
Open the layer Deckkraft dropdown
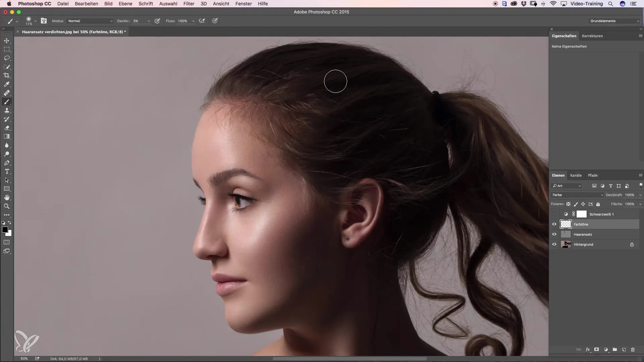(640, 195)
